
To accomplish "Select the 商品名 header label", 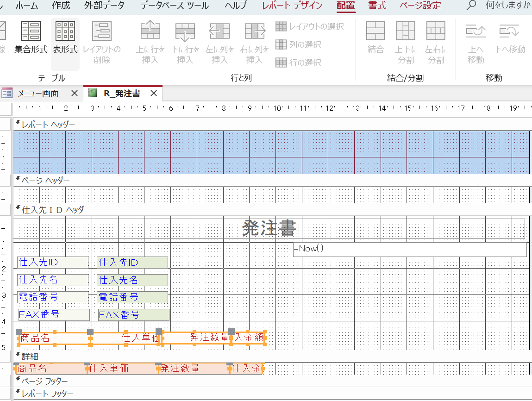I will pos(54,338).
